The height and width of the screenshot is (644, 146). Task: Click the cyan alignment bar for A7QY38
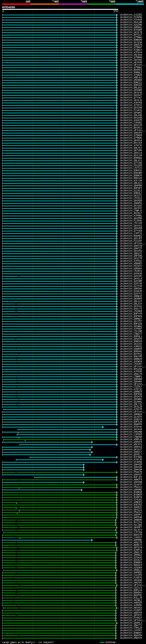pyautogui.click(x=60, y=459)
